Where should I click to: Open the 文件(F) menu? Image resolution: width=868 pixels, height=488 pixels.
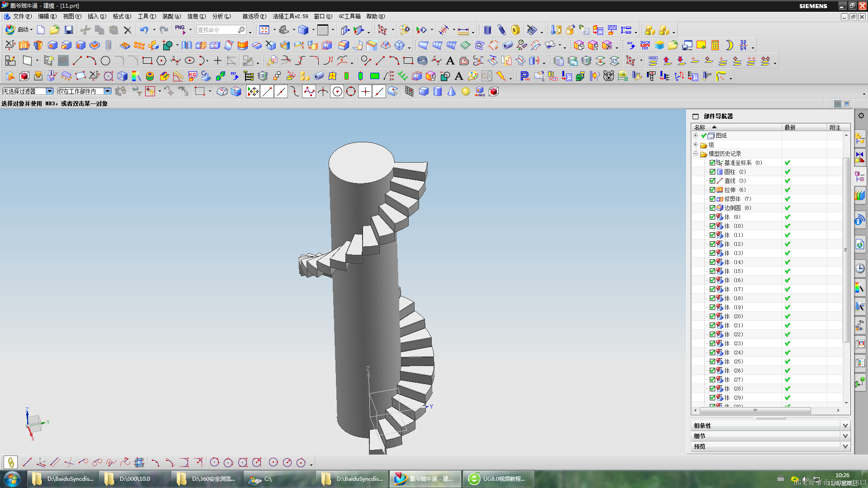(x=22, y=16)
